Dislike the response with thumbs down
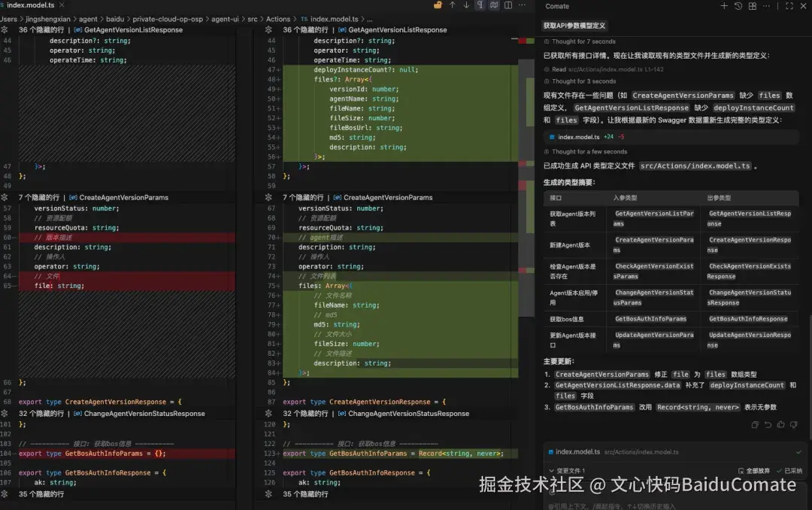Screen dimensions: 812x510 (794, 424)
